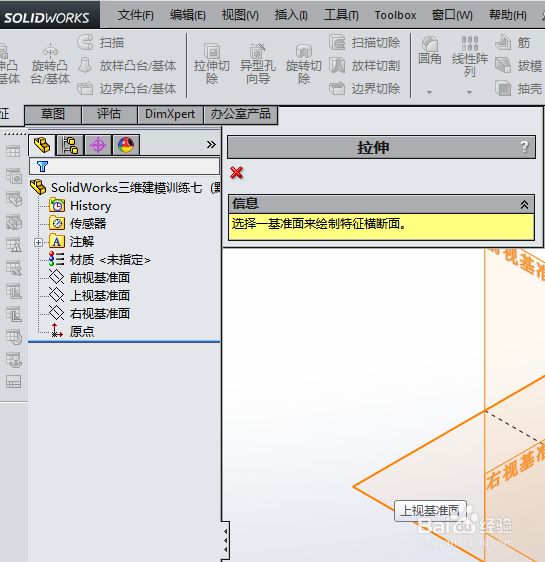Click the panel collapse handle arrows
Screen dimensions: 545x562
(225, 540)
